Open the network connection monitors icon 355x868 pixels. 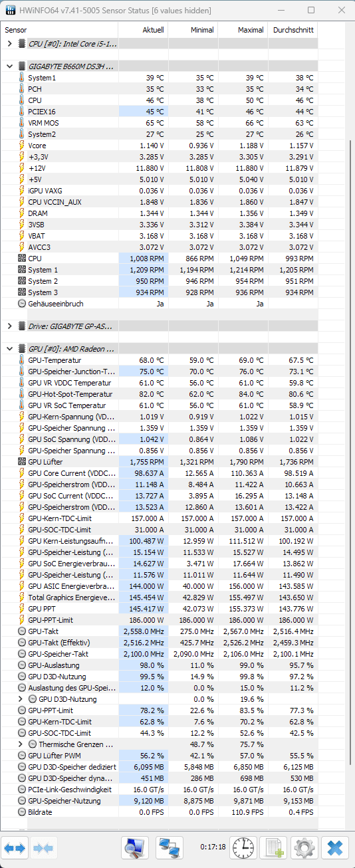pyautogui.click(x=169, y=847)
